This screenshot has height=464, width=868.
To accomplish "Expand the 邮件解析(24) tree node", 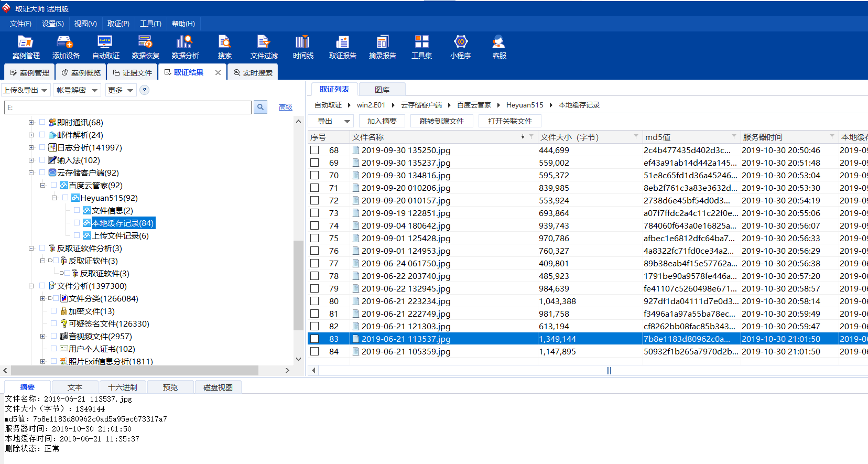I will (31, 135).
